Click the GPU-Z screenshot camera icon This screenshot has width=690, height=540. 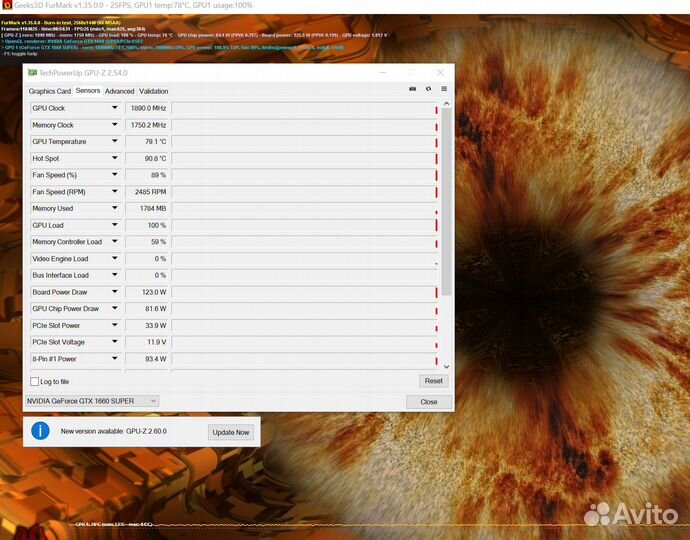click(413, 89)
